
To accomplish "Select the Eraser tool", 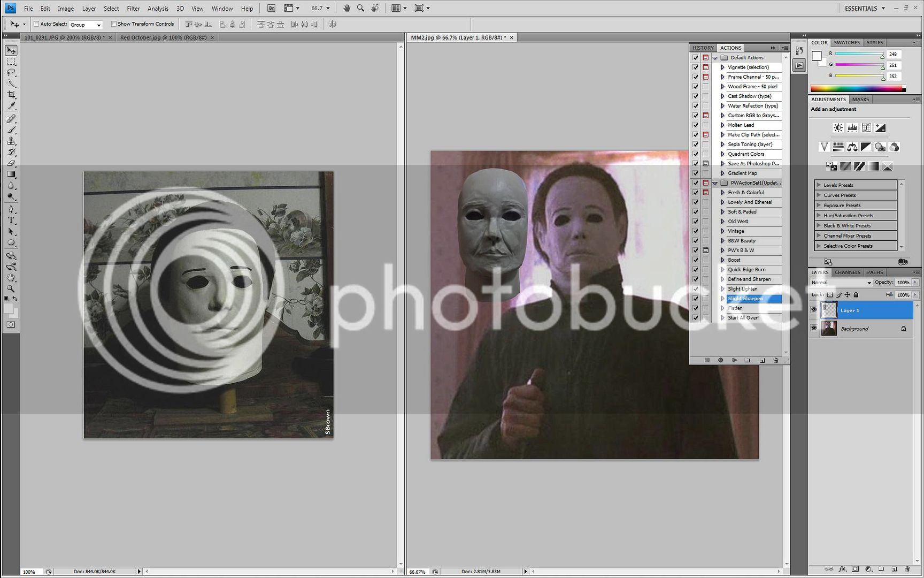I will tap(11, 163).
